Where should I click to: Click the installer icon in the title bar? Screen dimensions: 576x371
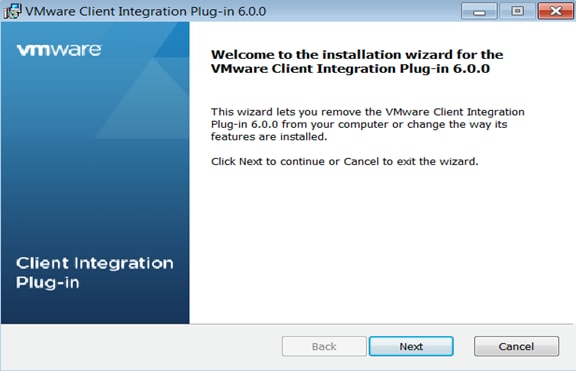[x=12, y=11]
